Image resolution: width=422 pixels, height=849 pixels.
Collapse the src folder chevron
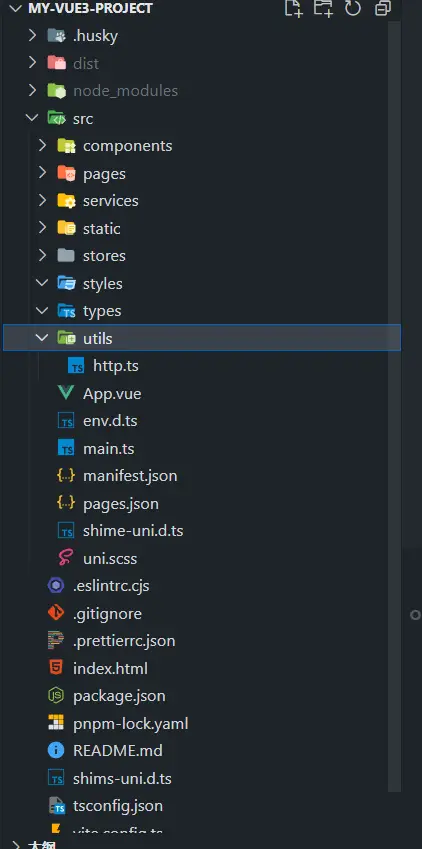(33, 118)
